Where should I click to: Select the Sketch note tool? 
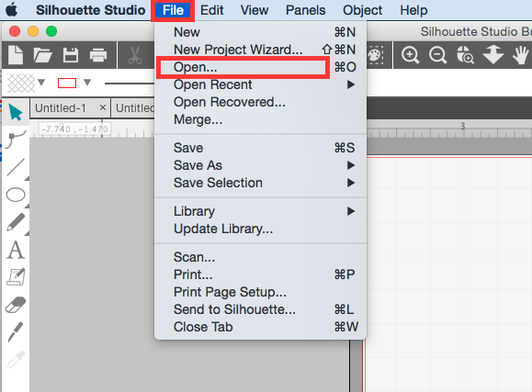tap(16, 277)
